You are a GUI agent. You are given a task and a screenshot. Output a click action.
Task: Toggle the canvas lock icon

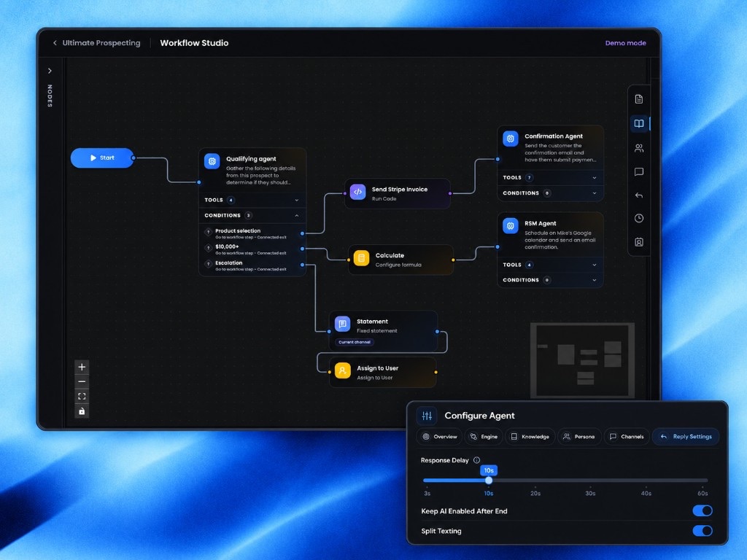click(82, 411)
